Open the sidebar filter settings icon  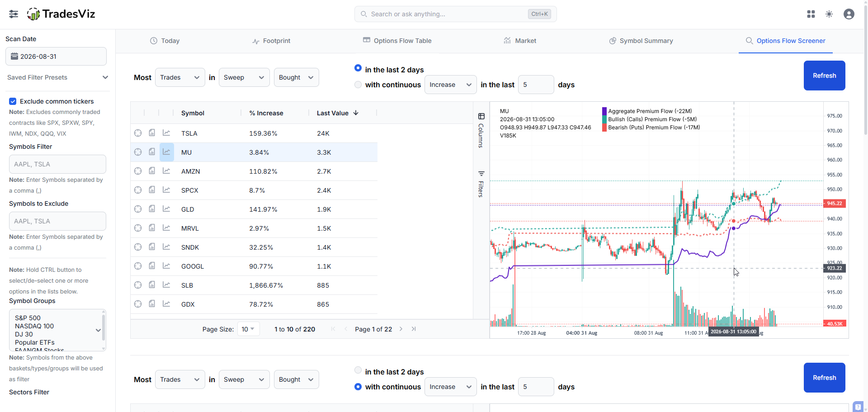[x=14, y=14]
